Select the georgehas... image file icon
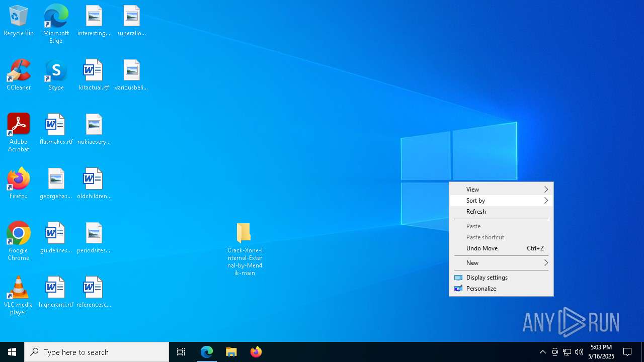The image size is (644, 362). pyautogui.click(x=56, y=184)
